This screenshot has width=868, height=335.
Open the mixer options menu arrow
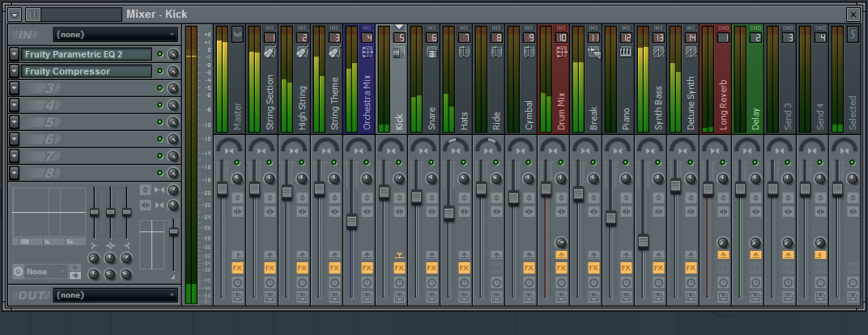tap(15, 15)
